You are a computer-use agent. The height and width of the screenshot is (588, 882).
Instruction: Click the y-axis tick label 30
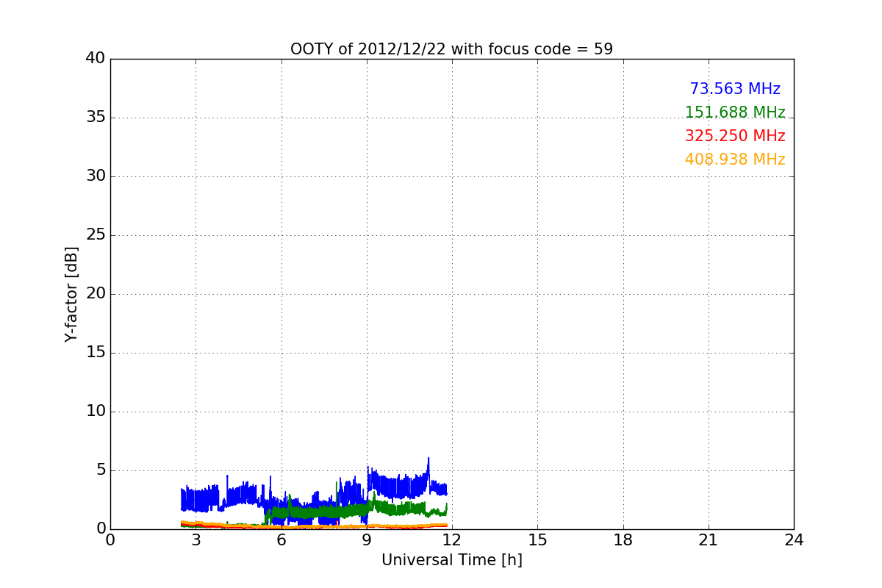click(96, 176)
